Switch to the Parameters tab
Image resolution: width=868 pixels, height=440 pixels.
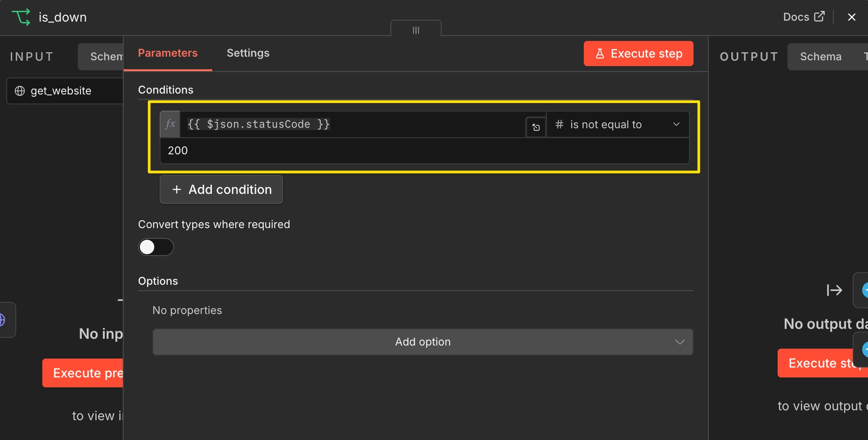point(168,53)
